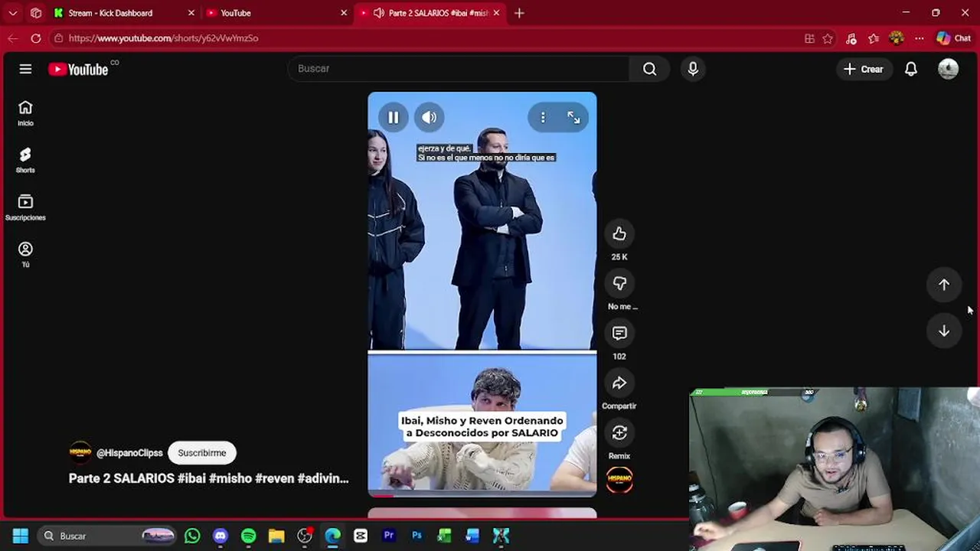The height and width of the screenshot is (551, 980).
Task: Open Discord from the taskbar
Action: 220,536
